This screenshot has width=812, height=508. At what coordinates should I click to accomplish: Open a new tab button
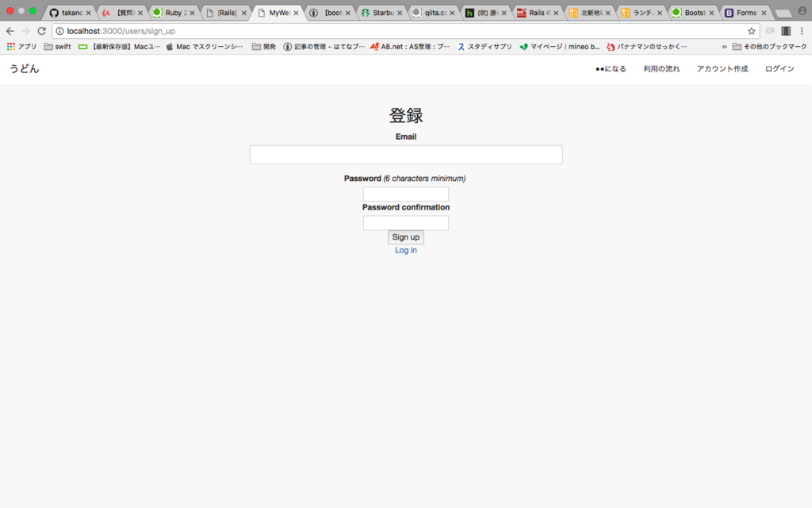783,14
